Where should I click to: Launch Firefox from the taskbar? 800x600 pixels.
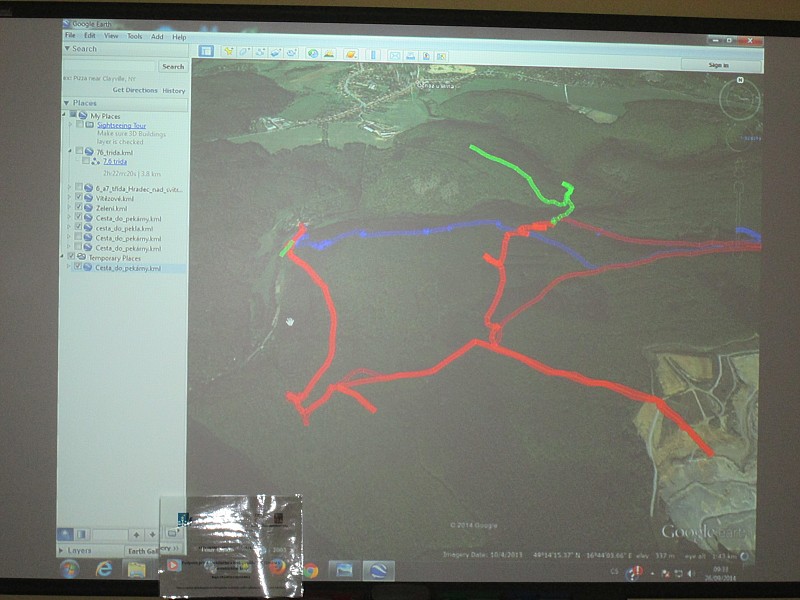tap(277, 568)
